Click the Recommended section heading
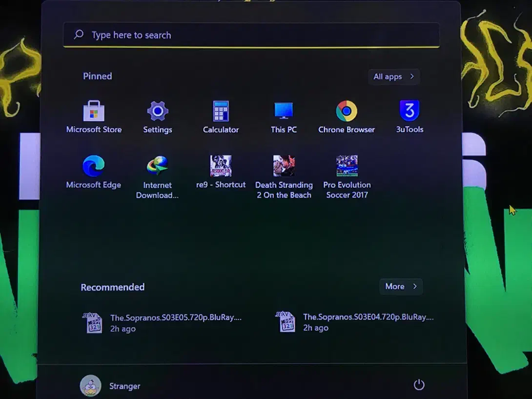Screen dimensions: 532x399 113,287
